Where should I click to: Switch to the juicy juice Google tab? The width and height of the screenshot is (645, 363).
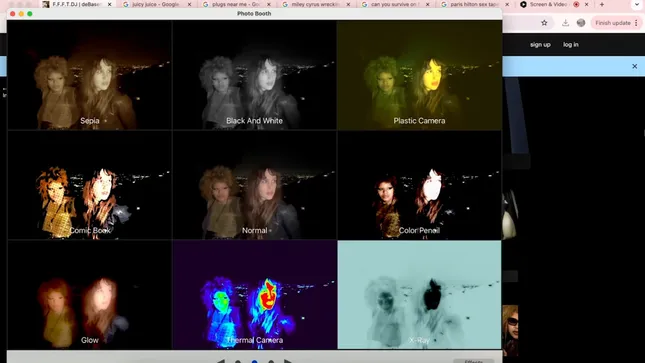(x=155, y=5)
